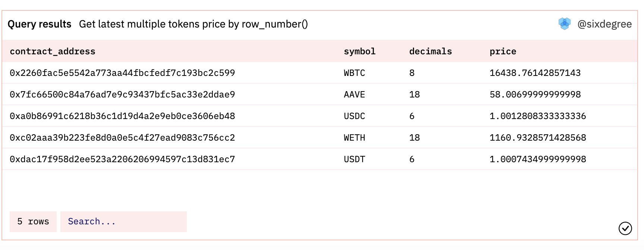Screen dimensions: 644x250
Task: Click the Query results label
Action: [x=40, y=24]
